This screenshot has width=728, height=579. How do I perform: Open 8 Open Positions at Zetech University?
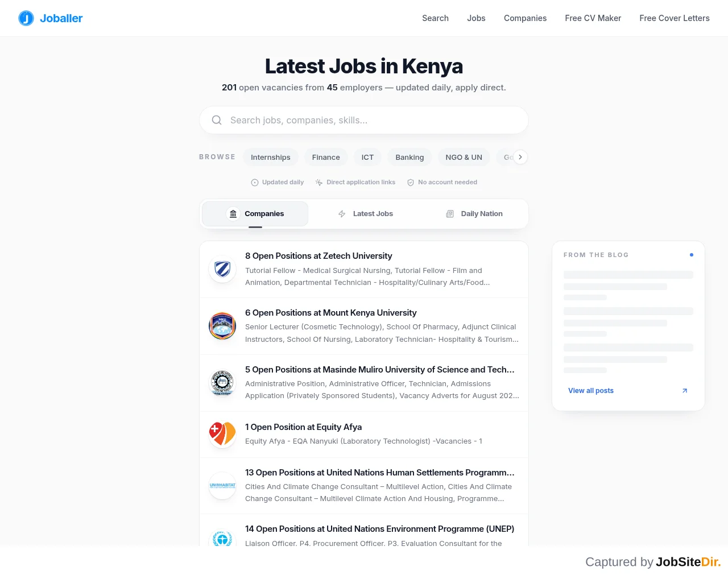pyautogui.click(x=364, y=270)
